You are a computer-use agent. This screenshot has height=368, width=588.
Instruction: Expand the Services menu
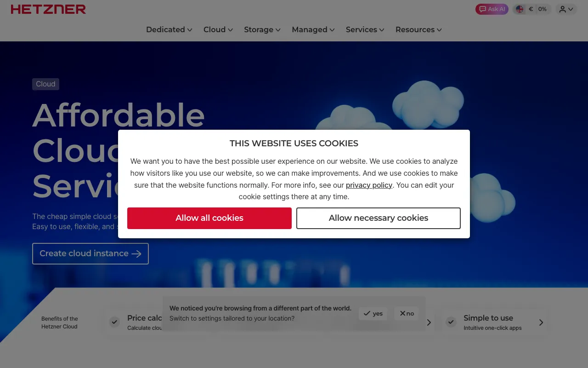365,29
